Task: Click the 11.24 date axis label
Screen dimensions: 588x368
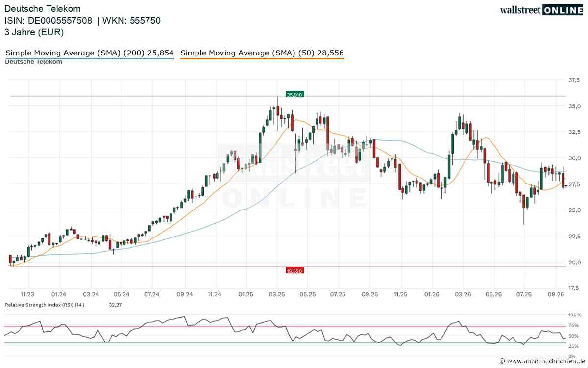Action: pyautogui.click(x=215, y=294)
